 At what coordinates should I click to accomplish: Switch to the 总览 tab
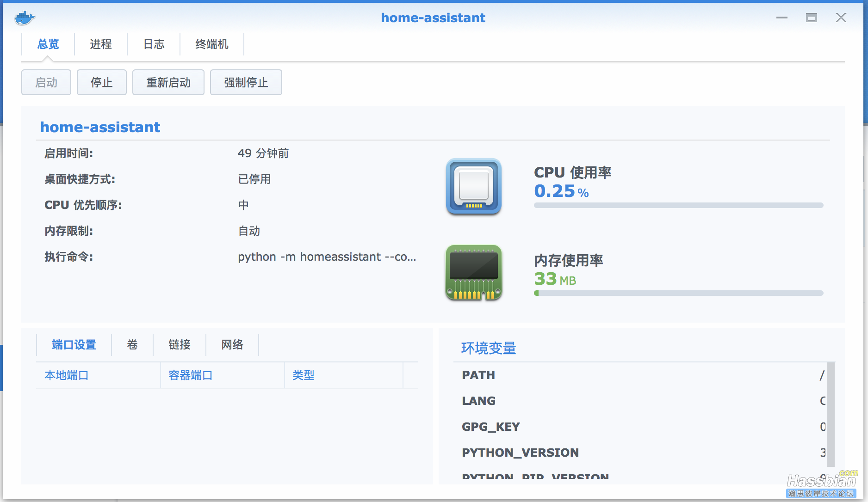pyautogui.click(x=48, y=44)
